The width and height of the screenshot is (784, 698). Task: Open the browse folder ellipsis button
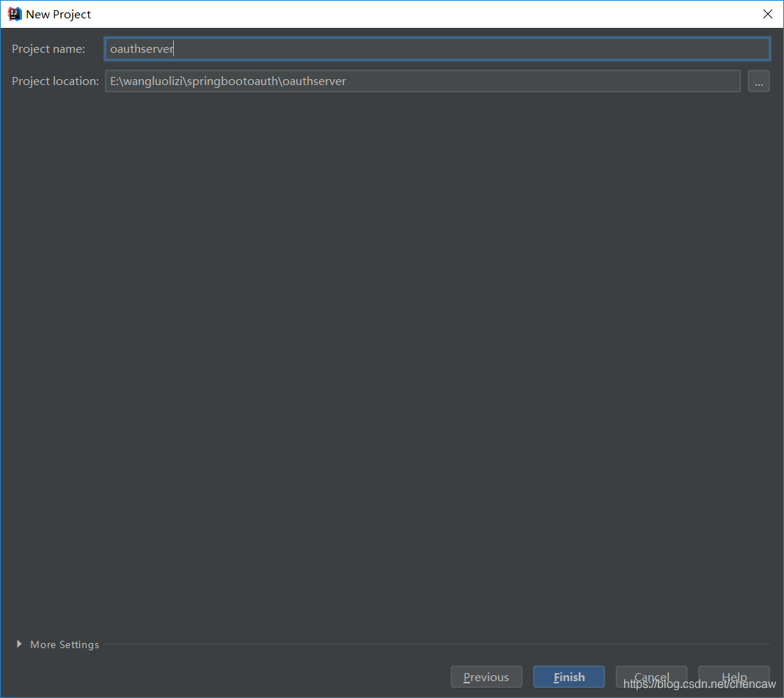tap(758, 81)
